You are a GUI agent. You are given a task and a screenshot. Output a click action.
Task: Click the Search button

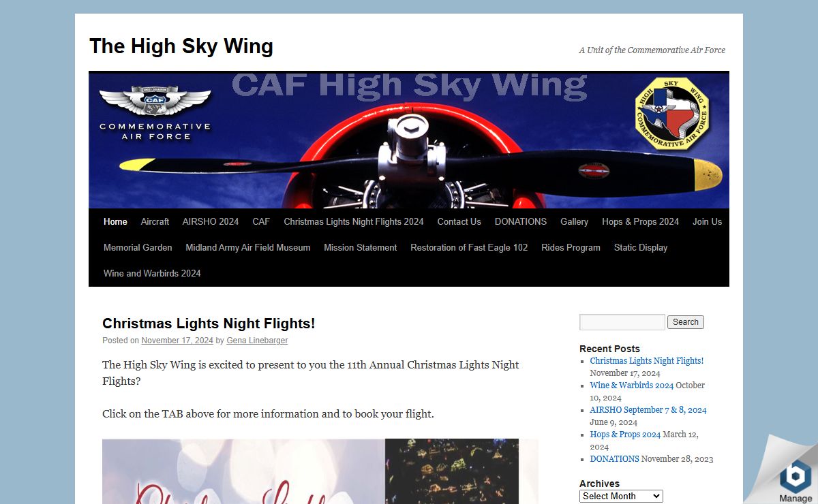tap(686, 322)
